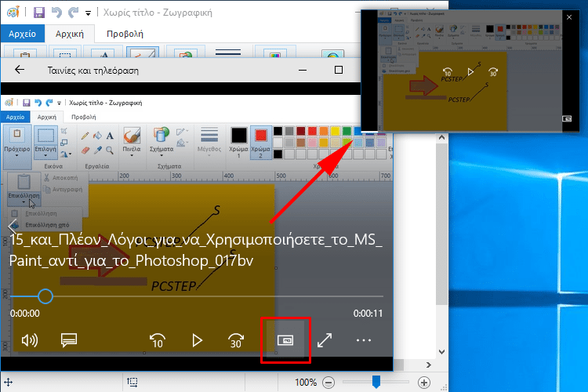
Task: Play in mini view button
Action: coord(285,340)
